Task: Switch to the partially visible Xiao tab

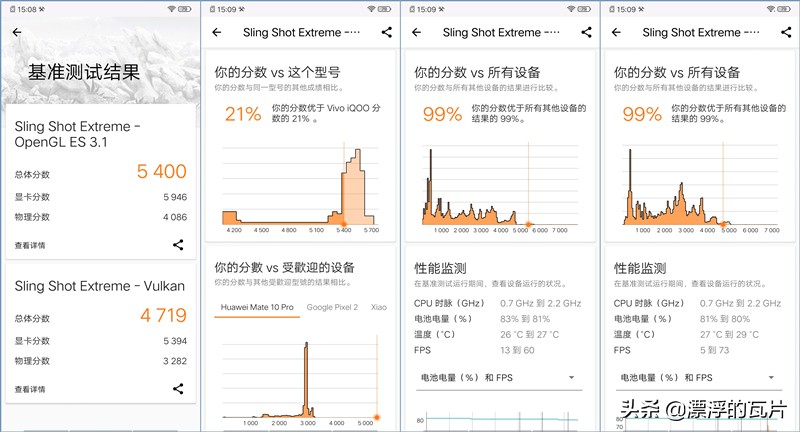Action: click(x=379, y=307)
